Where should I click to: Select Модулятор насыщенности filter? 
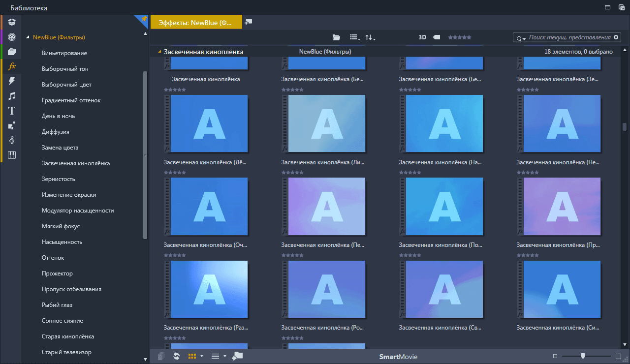(78, 211)
